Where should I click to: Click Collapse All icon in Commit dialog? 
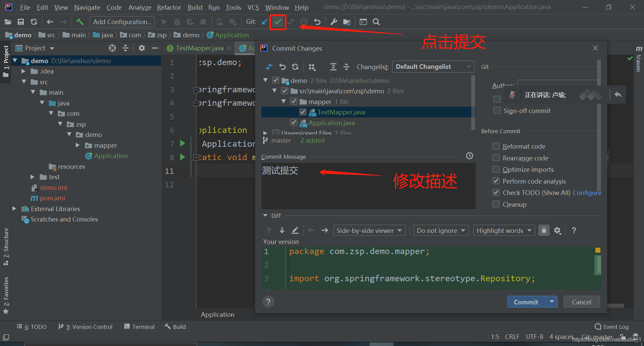click(x=346, y=67)
